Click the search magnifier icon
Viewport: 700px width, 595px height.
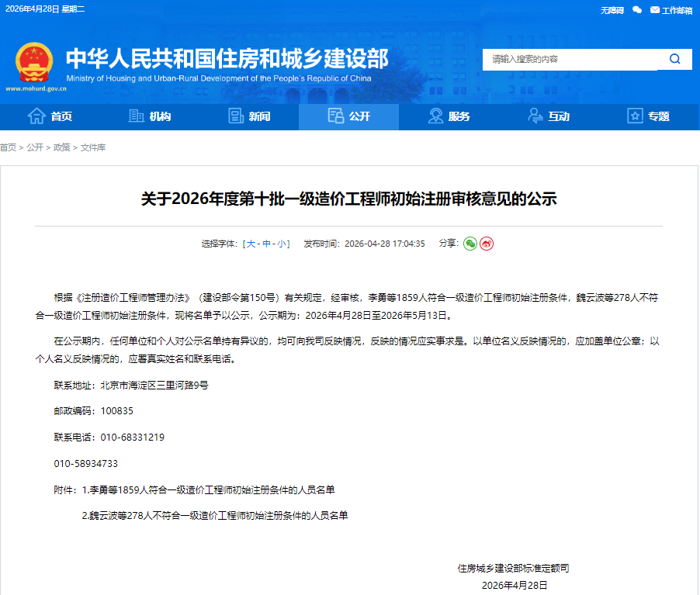(x=674, y=59)
